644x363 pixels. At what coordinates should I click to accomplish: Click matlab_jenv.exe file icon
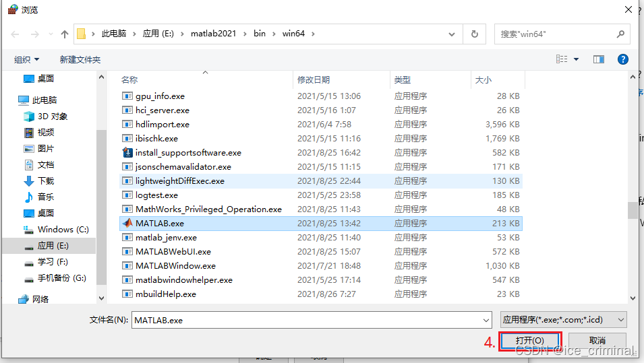pyautogui.click(x=127, y=238)
